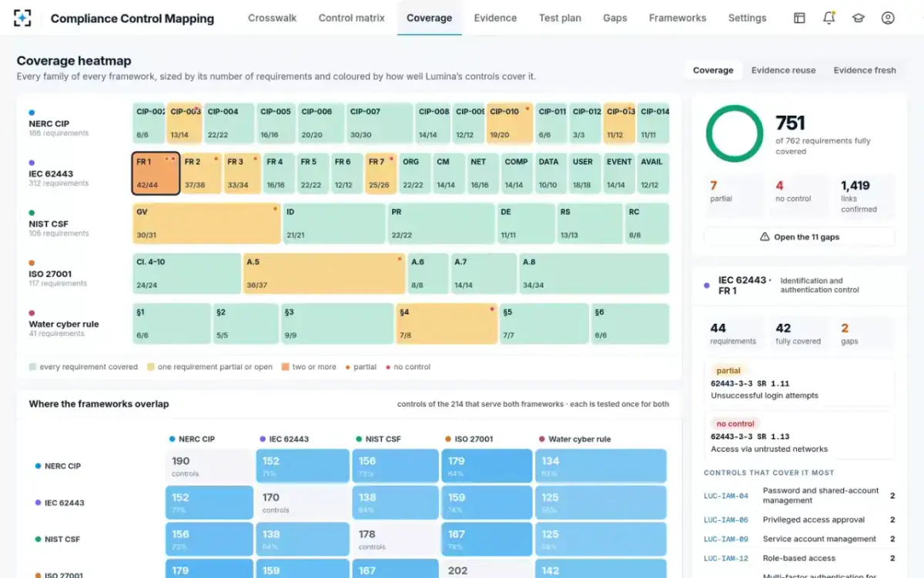Select the PR 22/22 heatmap cell

(440, 223)
